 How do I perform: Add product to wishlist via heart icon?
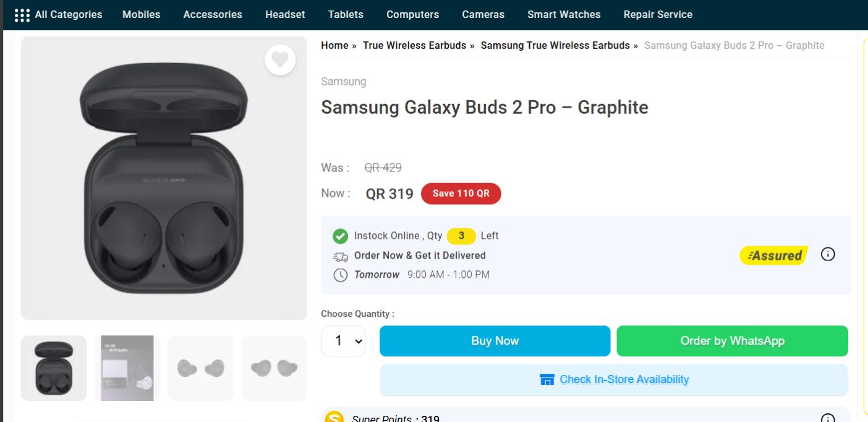(x=281, y=60)
